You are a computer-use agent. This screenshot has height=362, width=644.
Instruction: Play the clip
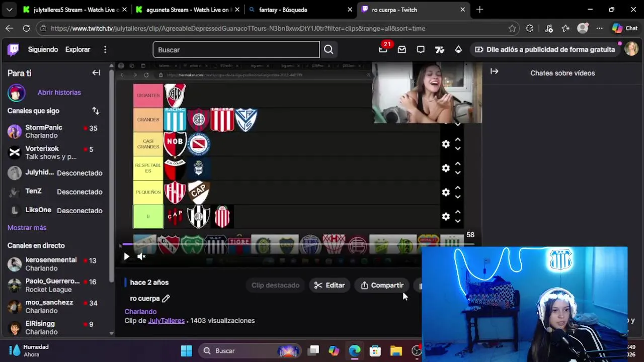126,256
